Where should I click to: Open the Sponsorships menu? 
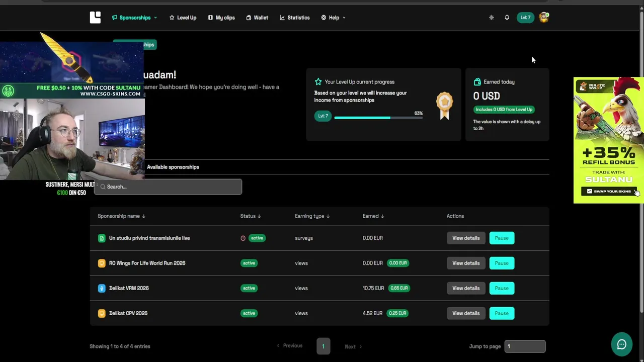point(134,18)
